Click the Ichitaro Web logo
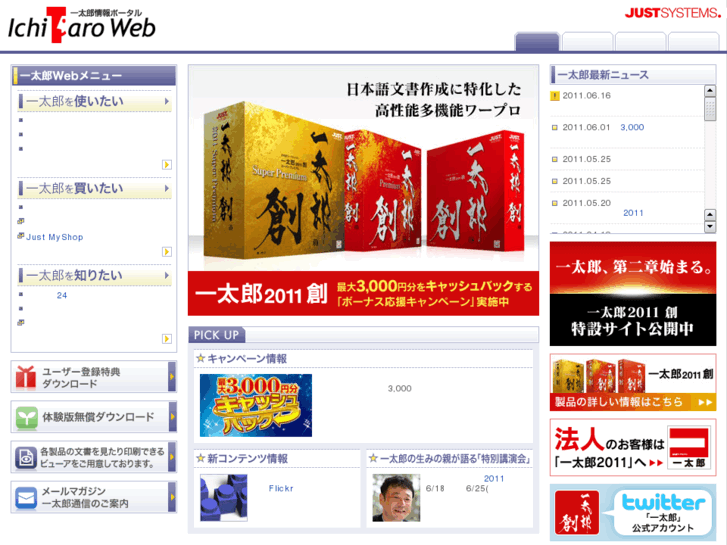The image size is (727, 545). pyautogui.click(x=82, y=25)
